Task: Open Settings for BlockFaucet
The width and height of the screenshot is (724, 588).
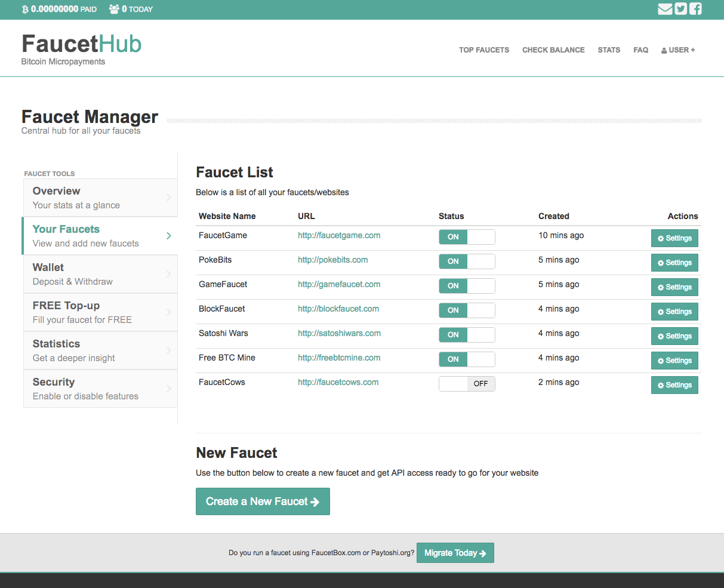Action: click(674, 312)
